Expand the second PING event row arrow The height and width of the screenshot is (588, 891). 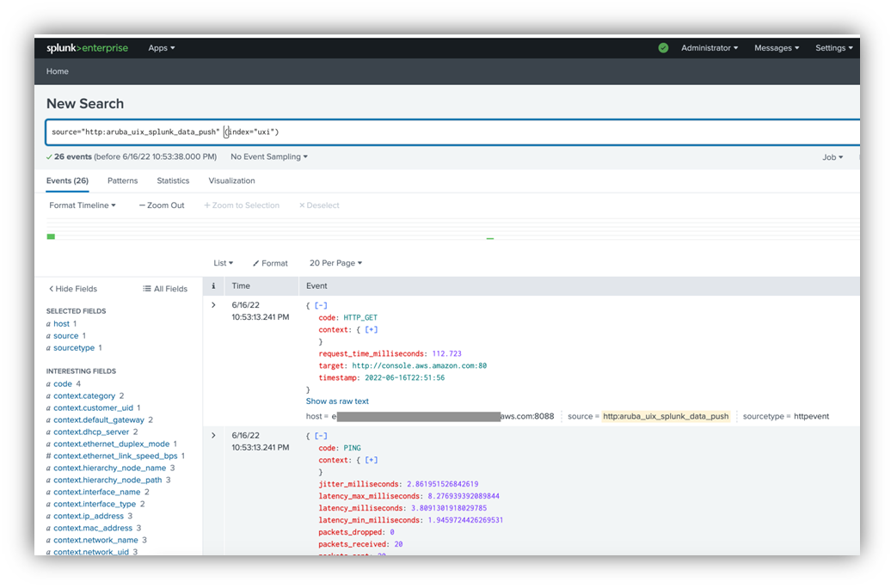pyautogui.click(x=213, y=435)
